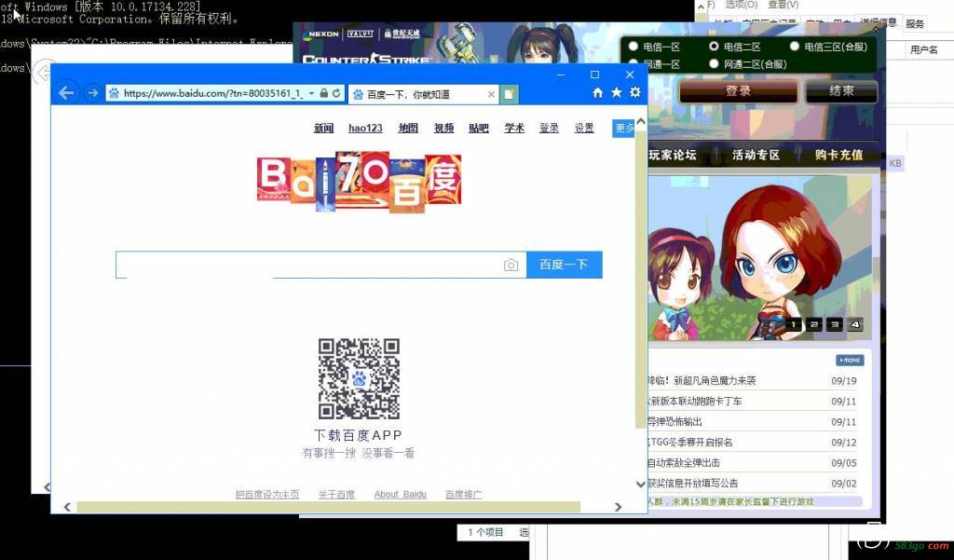The width and height of the screenshot is (954, 560).
Task: Open the About Baidu link
Action: point(401,494)
